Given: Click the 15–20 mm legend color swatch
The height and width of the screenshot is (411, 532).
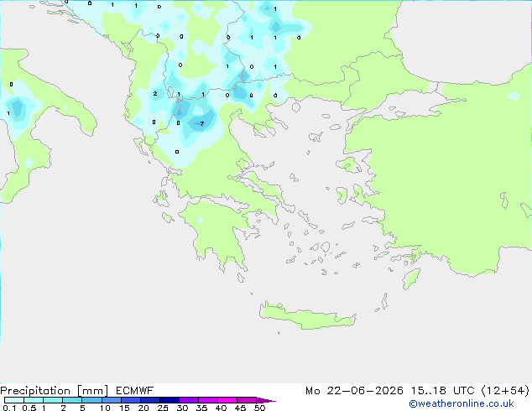Looking at the screenshot, I should pos(131,400).
